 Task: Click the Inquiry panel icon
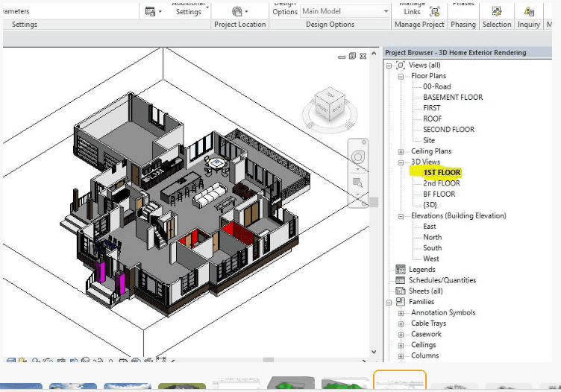529,11
